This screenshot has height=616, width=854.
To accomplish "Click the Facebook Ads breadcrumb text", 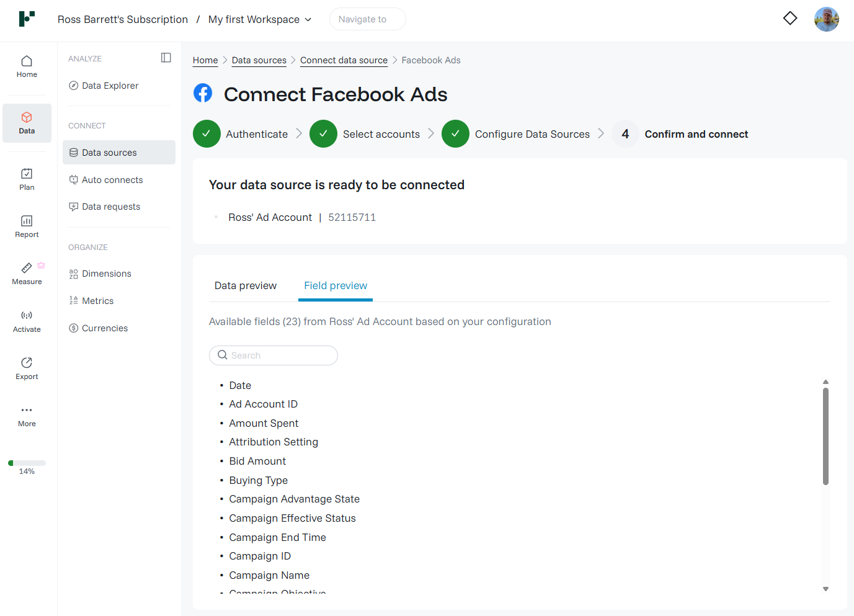I will [x=431, y=60].
